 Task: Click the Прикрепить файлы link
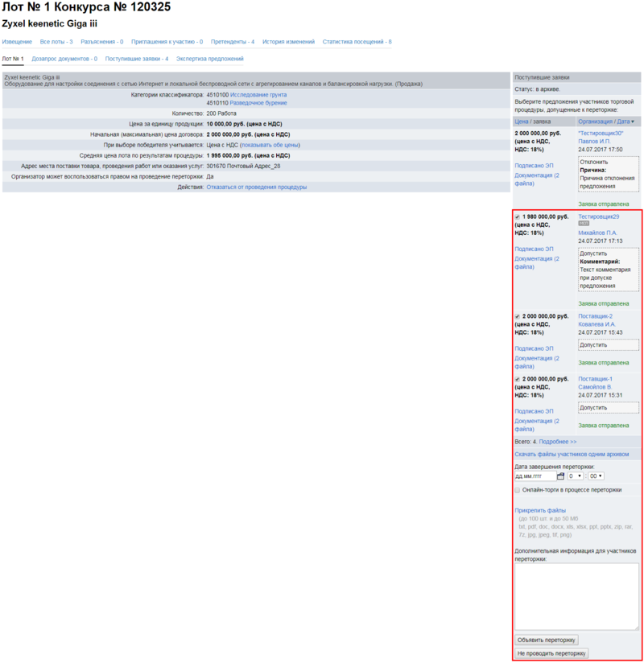click(x=540, y=510)
